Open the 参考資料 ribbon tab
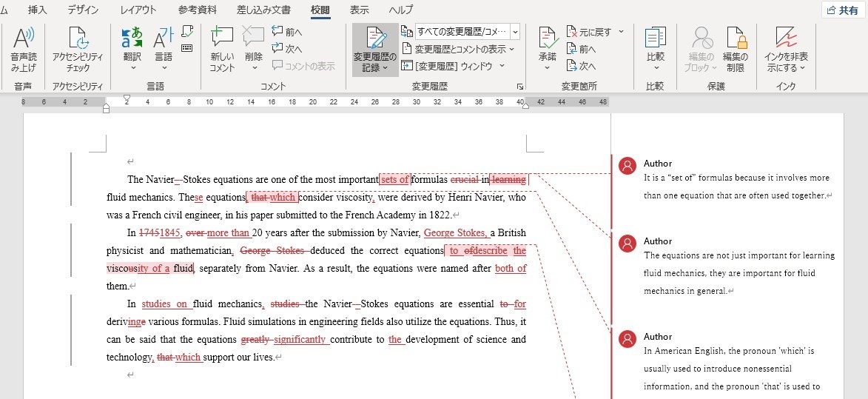Viewport: 868px width, 399px height. point(198,10)
